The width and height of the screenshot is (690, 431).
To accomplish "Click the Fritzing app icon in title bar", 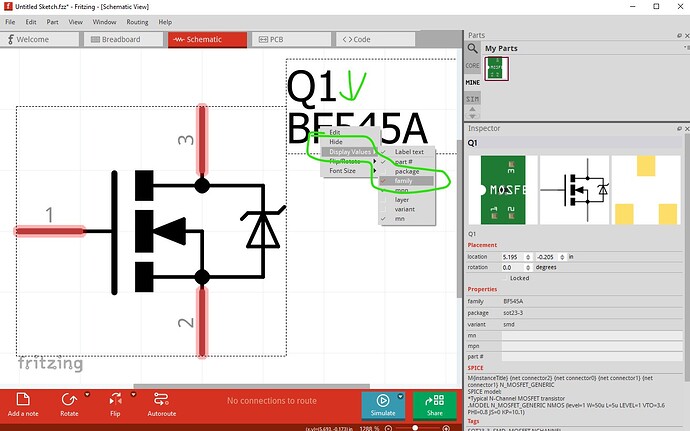I will pos(7,6).
